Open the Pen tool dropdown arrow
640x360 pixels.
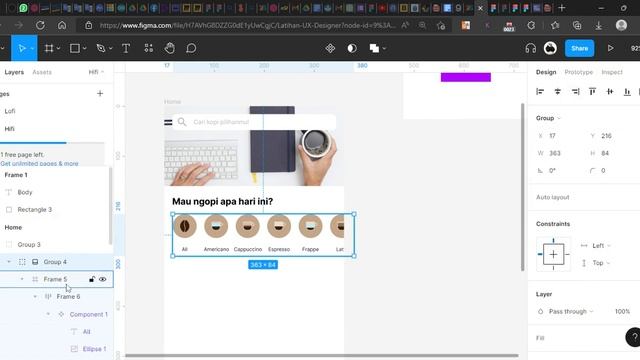111,49
